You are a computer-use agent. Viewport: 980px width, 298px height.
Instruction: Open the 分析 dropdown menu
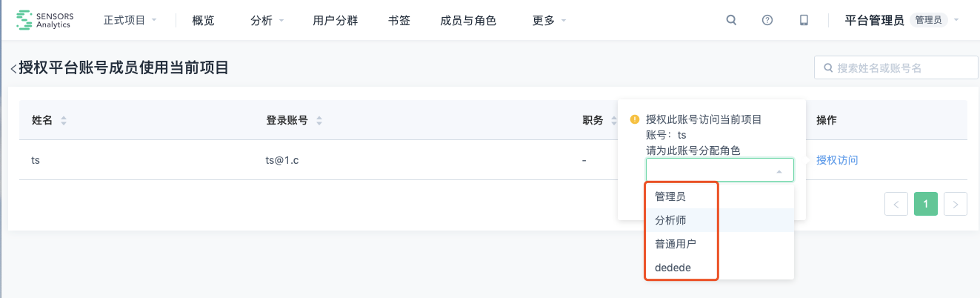coord(267,20)
